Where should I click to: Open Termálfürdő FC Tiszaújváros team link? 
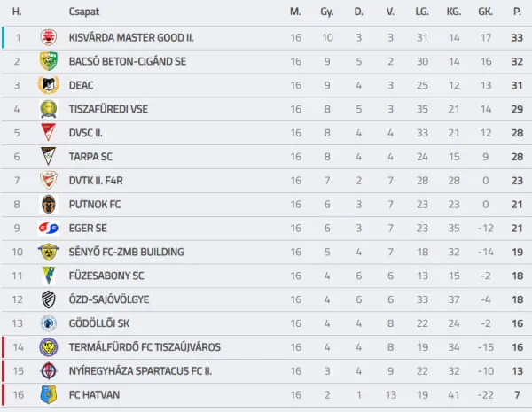[x=145, y=346]
